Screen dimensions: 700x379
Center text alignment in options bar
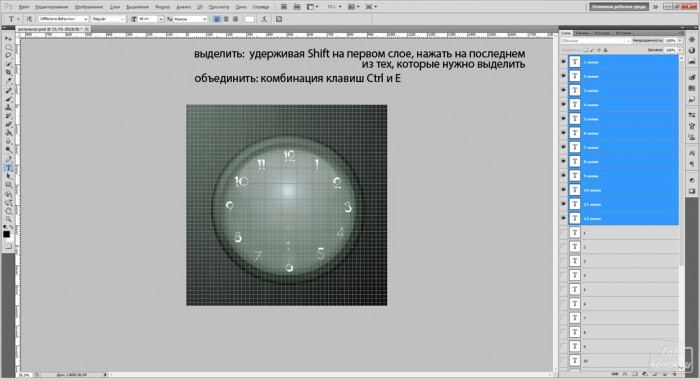[x=226, y=19]
